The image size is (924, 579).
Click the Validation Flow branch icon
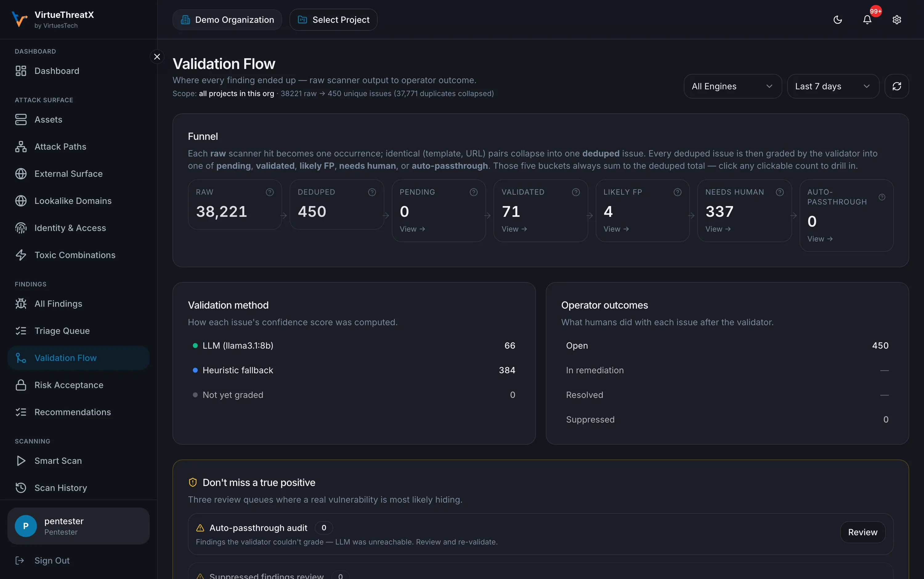21,358
